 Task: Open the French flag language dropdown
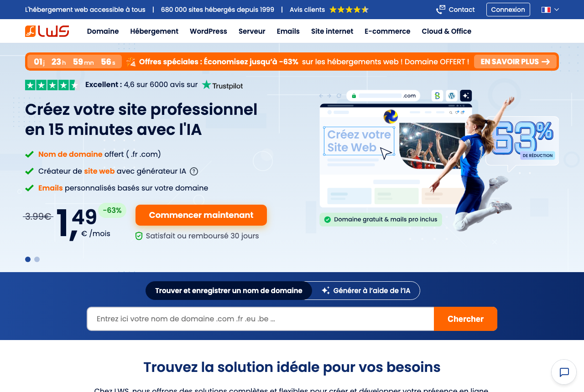[550, 10]
